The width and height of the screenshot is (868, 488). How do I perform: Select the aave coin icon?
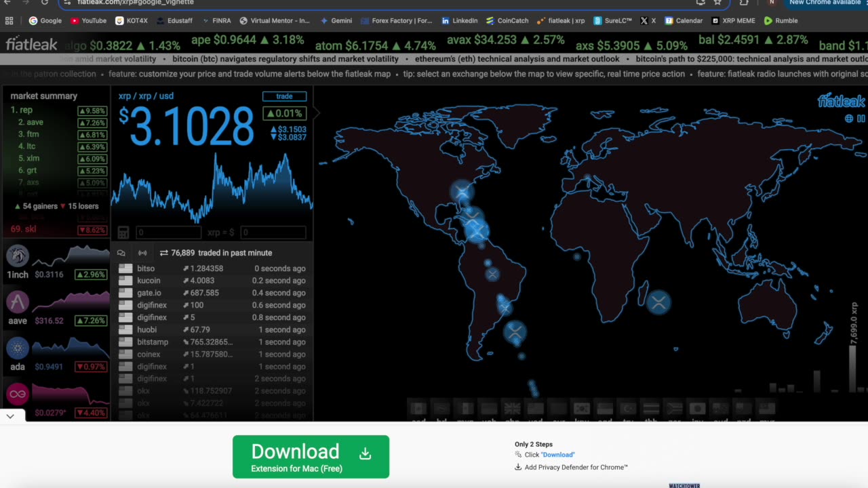pos(18,302)
